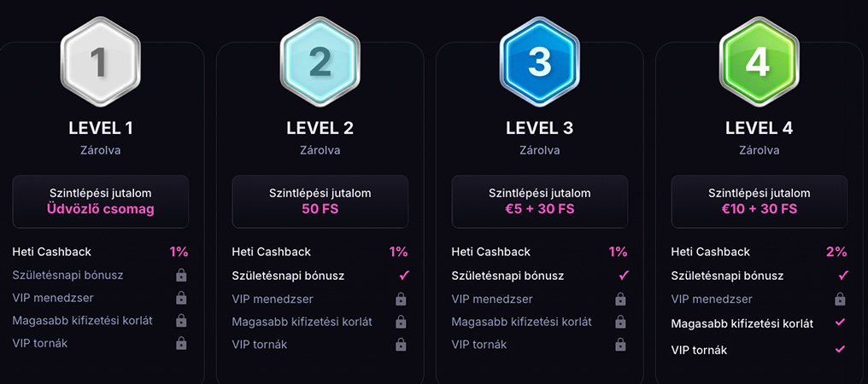Select the €10 + 30 FS reward box
The width and height of the screenshot is (868, 384).
[759, 201]
